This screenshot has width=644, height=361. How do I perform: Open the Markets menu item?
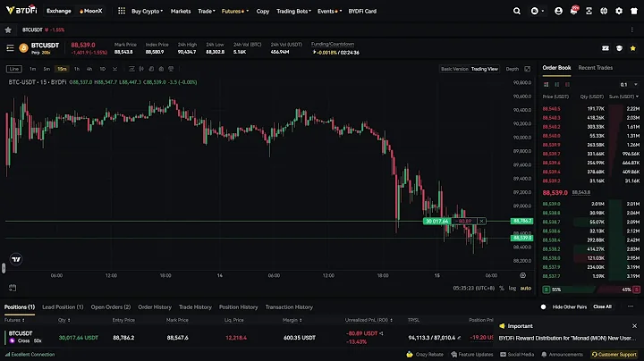pos(181,11)
